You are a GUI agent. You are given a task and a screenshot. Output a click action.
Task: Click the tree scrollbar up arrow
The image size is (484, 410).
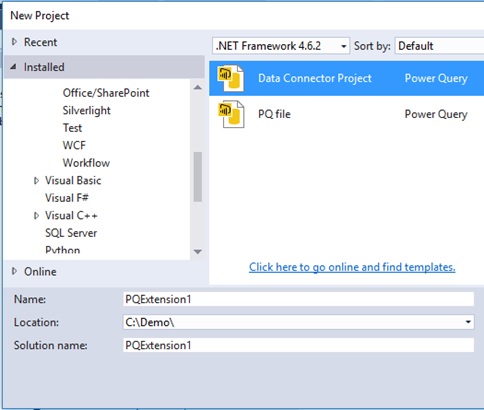(198, 87)
